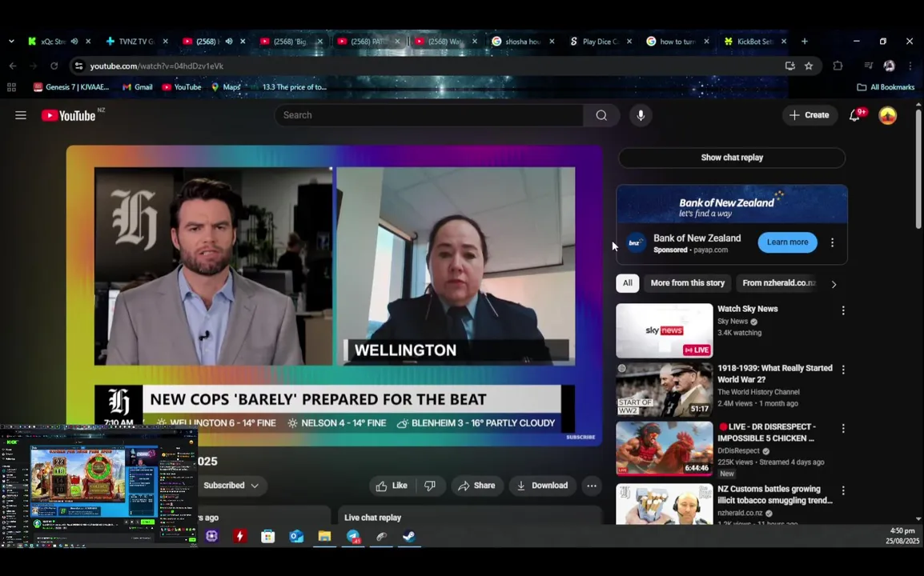Viewport: 924px width, 576px height.
Task: Open options for the Bank of New Zealand ad
Action: (832, 242)
